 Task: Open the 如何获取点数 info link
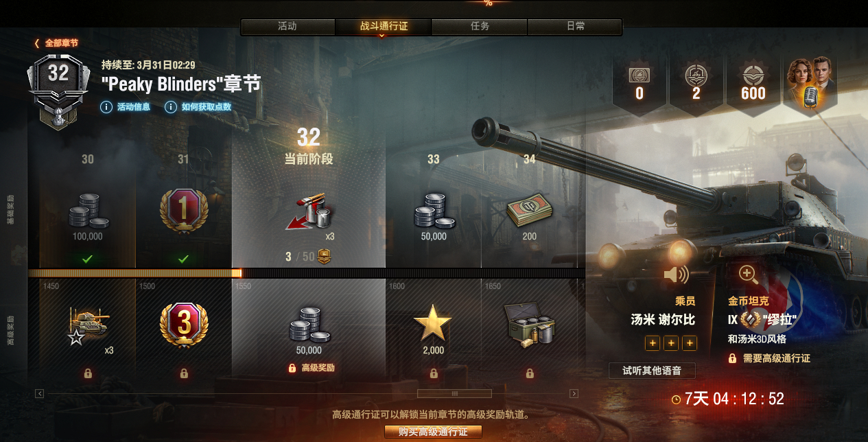coord(198,107)
